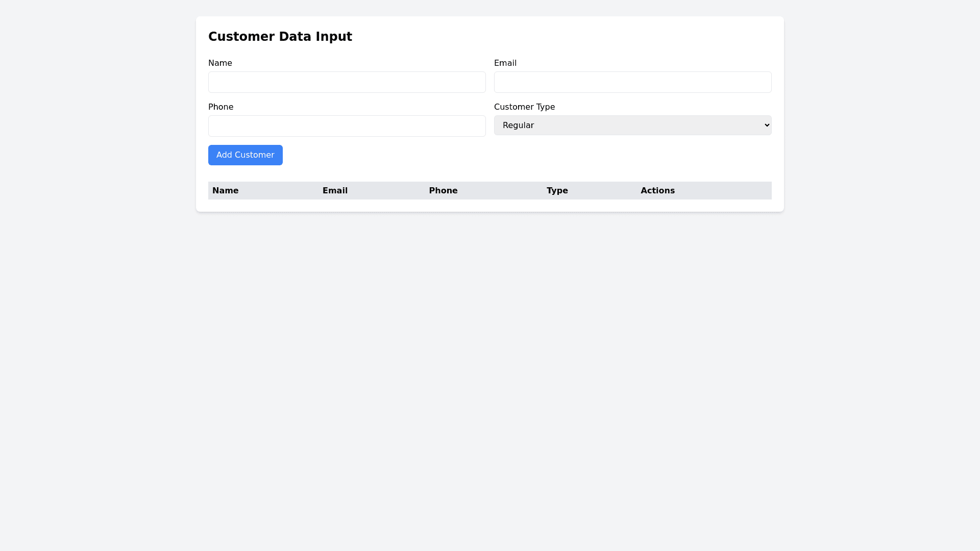Click the 'Customer Data Input' heading
Viewport: 980px width, 551px height.
point(280,37)
